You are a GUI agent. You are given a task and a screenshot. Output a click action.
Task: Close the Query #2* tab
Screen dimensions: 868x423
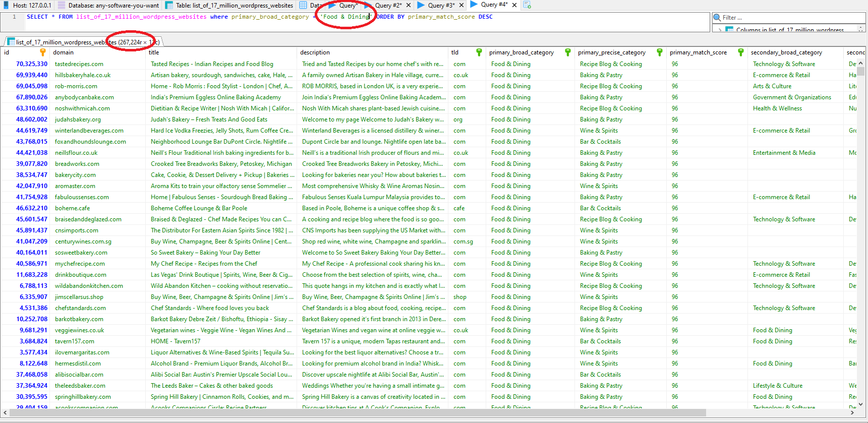(408, 6)
